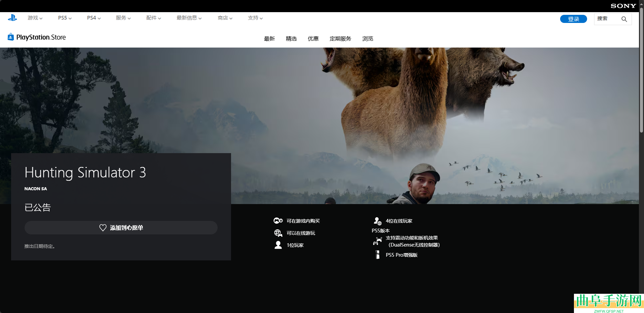Click the Hunting Simulator 3 title
644x313 pixels.
(x=85, y=172)
